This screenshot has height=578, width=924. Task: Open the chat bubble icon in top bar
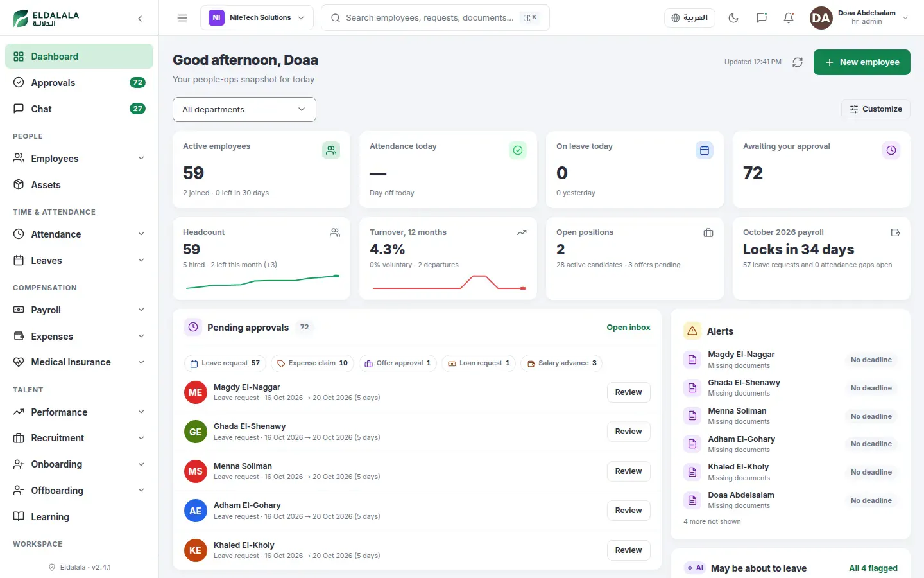(x=761, y=18)
